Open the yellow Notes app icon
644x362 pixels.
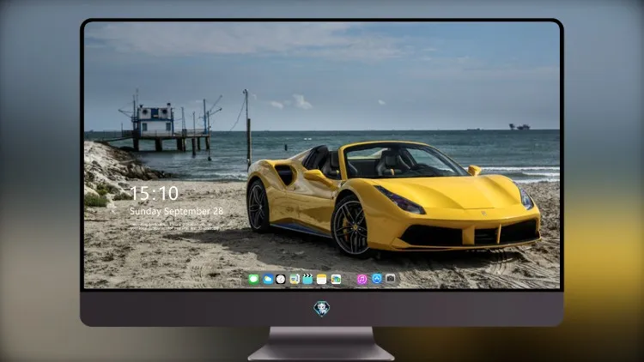click(x=322, y=280)
